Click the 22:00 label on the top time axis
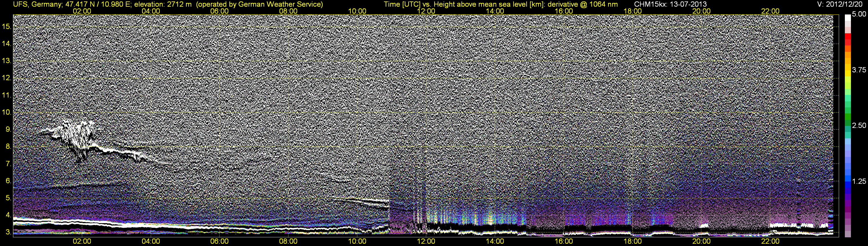 point(770,11)
